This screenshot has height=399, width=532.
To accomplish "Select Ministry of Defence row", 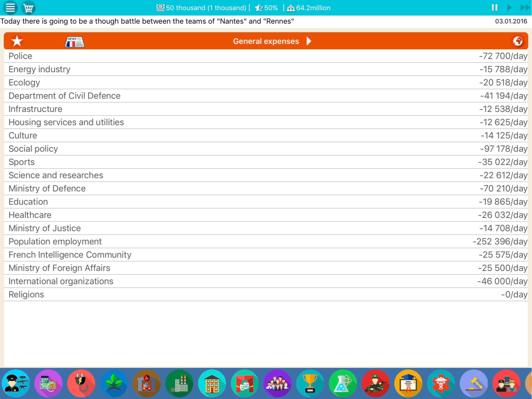I will pyautogui.click(x=266, y=188).
